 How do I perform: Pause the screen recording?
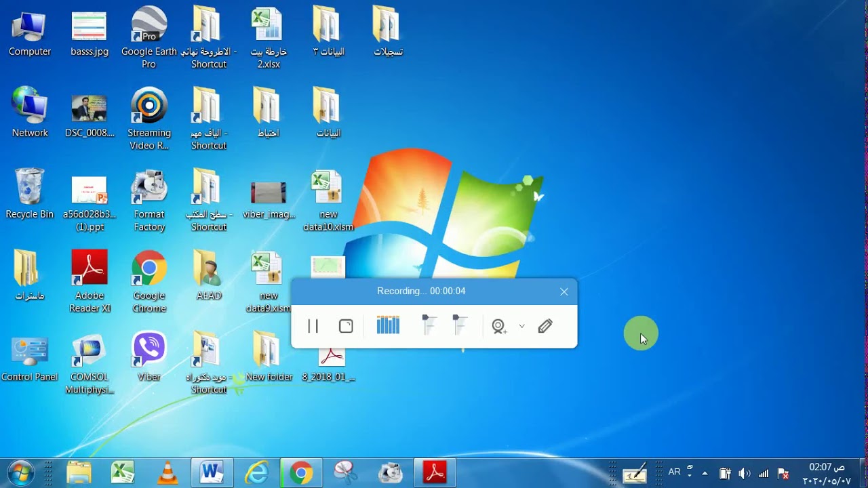click(313, 327)
